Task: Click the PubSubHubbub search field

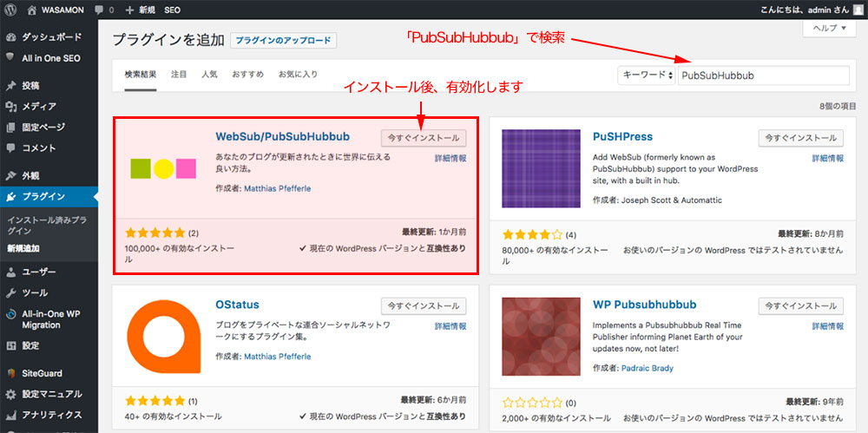Action: [763, 75]
